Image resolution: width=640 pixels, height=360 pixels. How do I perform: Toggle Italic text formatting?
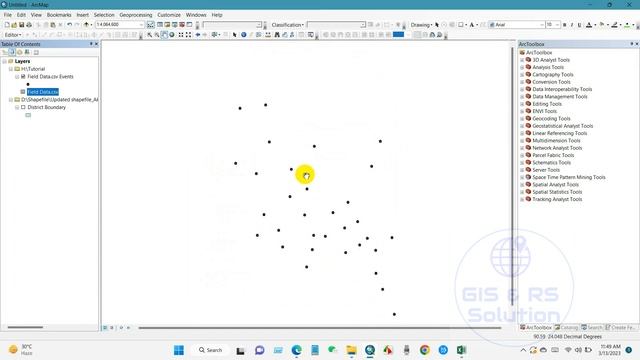click(572, 25)
